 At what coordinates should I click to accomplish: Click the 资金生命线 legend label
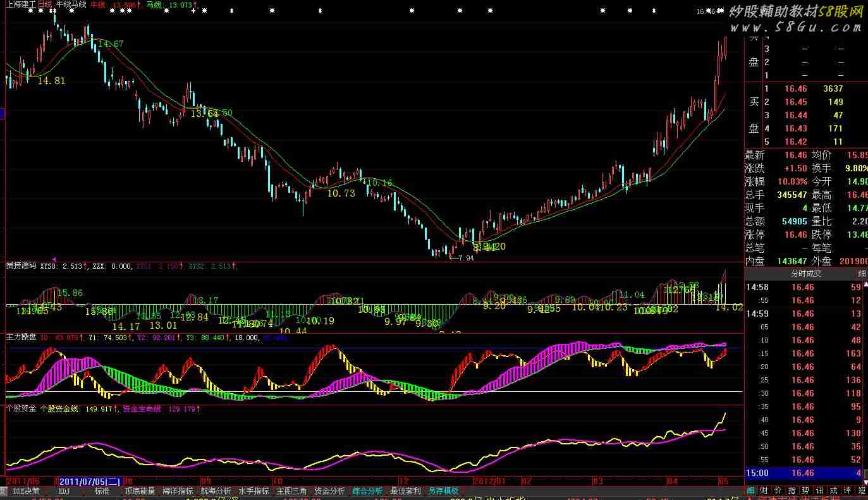click(142, 408)
